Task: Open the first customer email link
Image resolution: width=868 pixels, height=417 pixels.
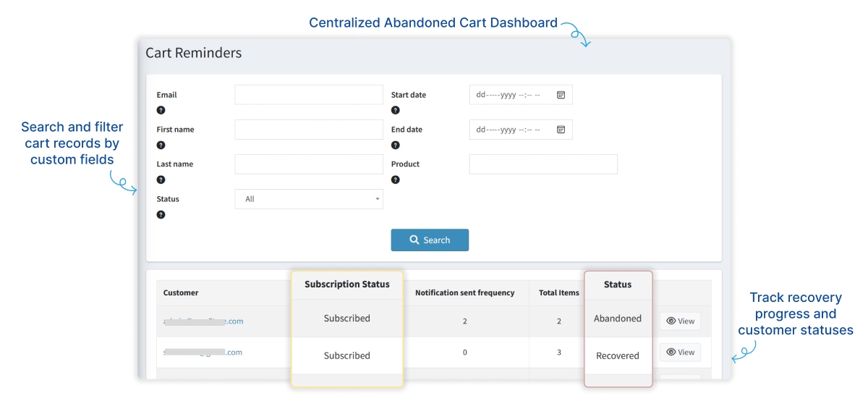Action: click(203, 321)
